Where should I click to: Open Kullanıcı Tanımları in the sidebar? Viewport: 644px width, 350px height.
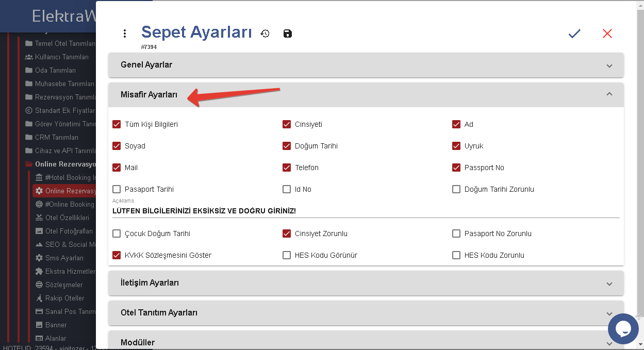pos(61,57)
